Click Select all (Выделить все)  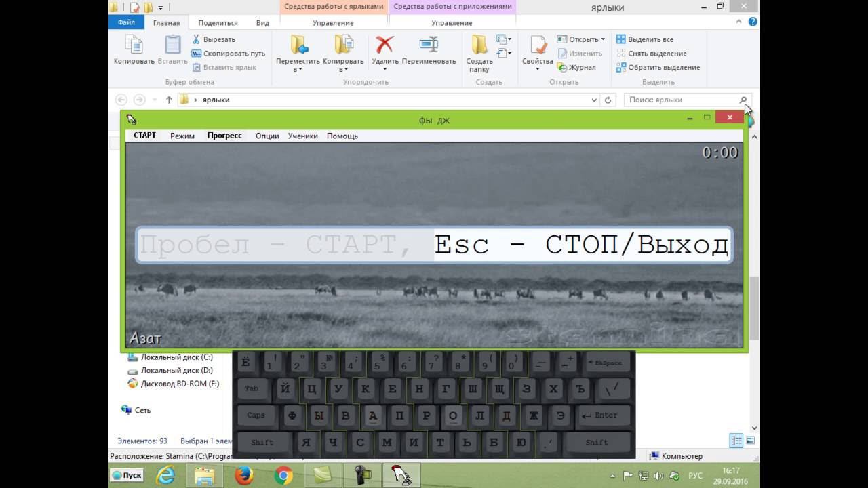coord(644,39)
